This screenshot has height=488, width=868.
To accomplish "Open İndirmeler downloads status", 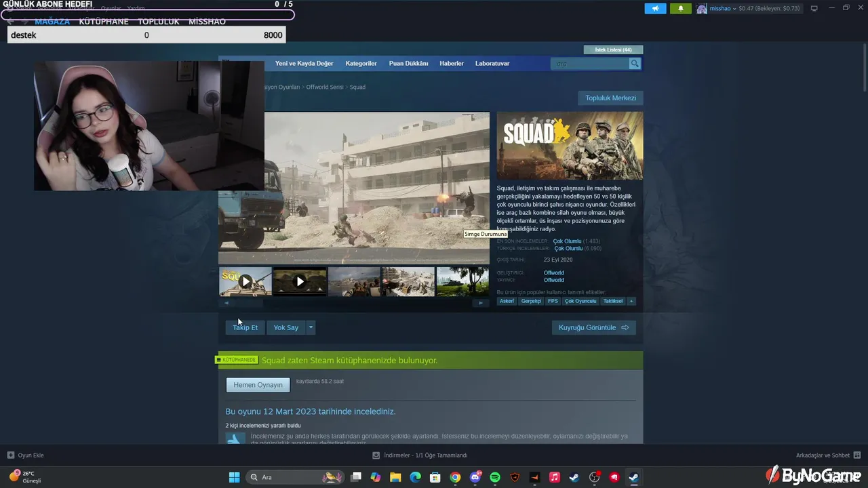I will (420, 455).
